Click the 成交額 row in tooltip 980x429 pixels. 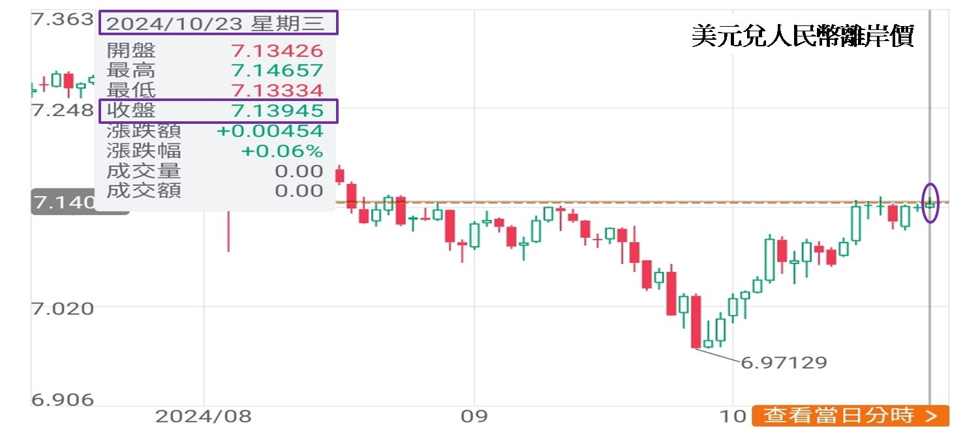click(x=215, y=191)
